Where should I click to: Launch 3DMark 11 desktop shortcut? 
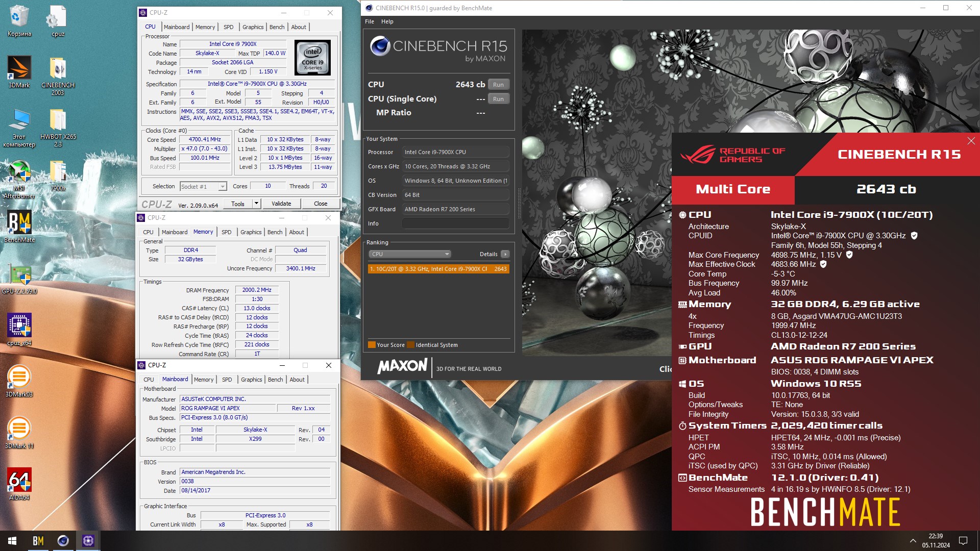(19, 433)
